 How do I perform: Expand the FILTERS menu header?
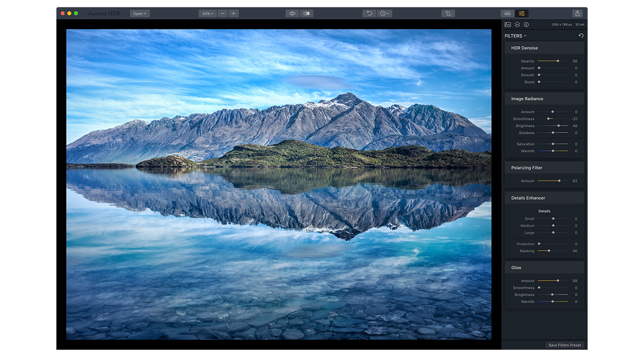point(515,36)
